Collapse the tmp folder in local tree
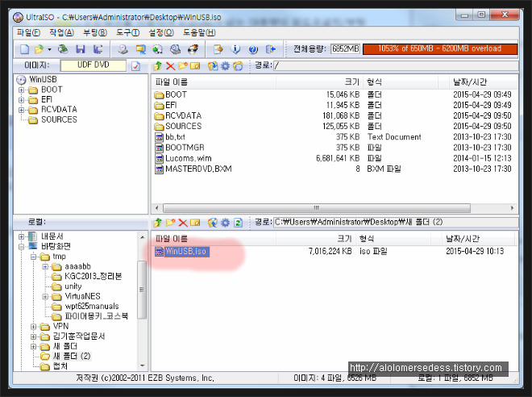This screenshot has height=397, width=532. coord(33,257)
